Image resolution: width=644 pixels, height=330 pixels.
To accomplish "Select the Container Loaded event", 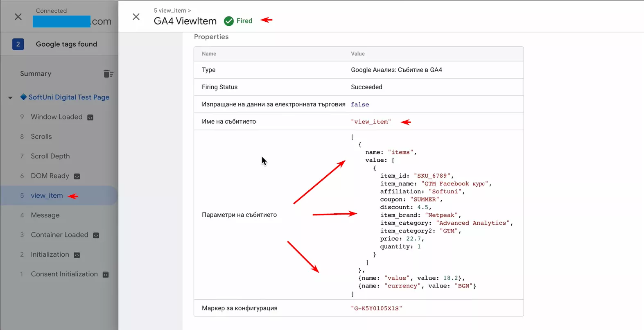I will (x=59, y=235).
